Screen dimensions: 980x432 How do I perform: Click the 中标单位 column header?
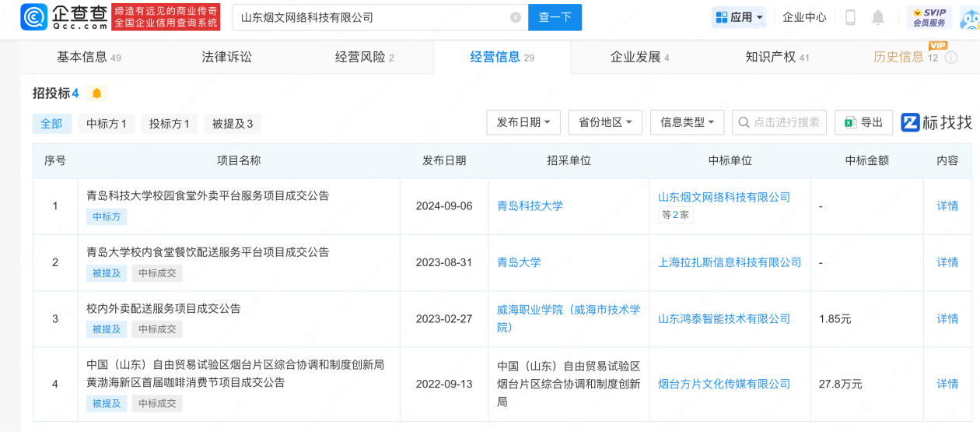[730, 160]
